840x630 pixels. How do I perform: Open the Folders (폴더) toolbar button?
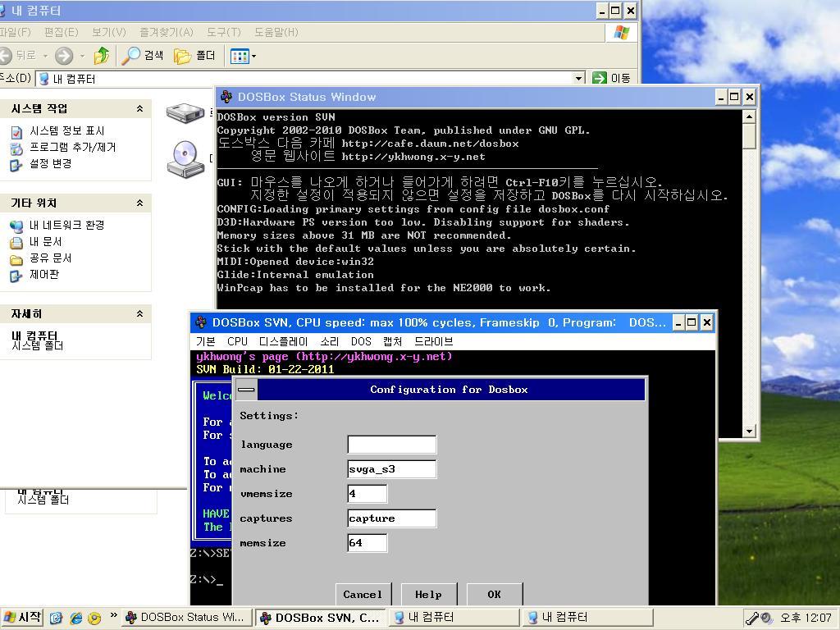195,56
